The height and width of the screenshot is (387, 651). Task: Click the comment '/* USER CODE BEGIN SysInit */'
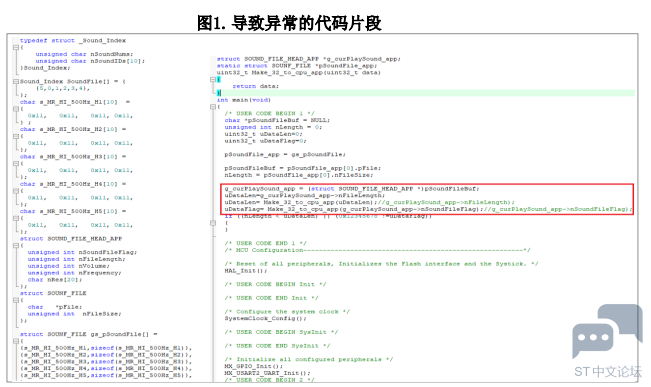click(x=281, y=332)
